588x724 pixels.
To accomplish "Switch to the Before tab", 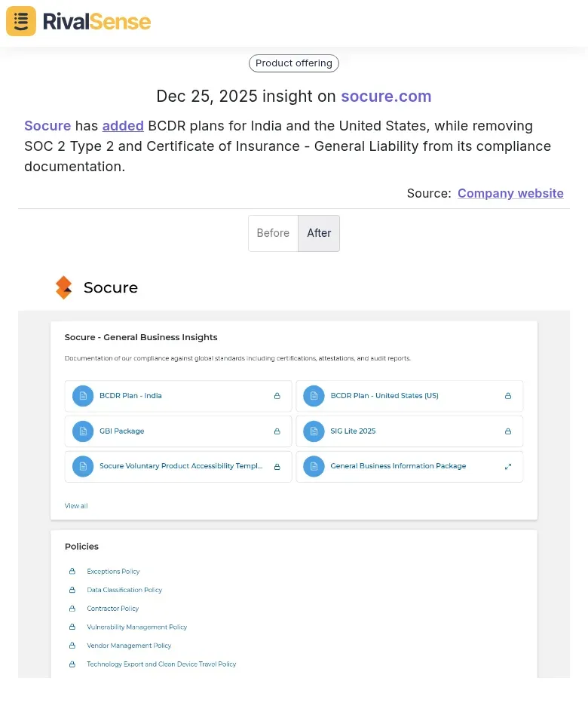I will pos(273,233).
